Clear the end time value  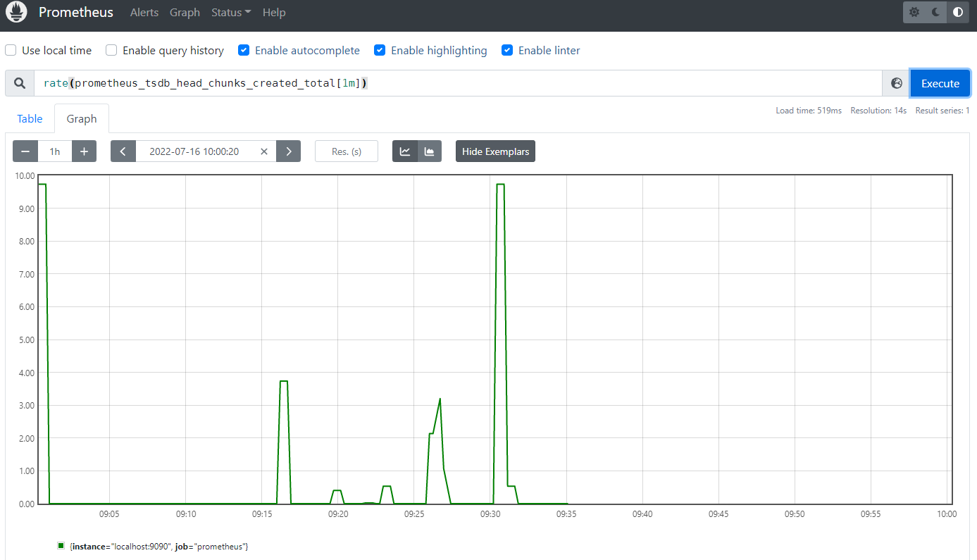coord(264,151)
